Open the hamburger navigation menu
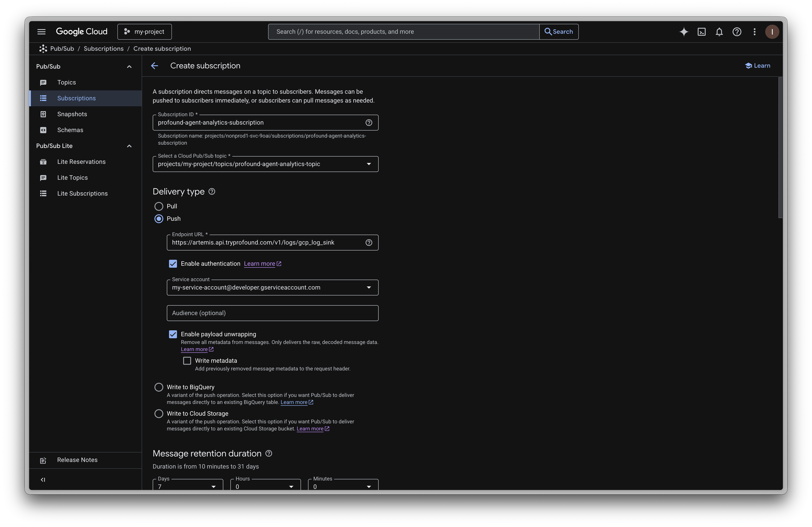 [x=41, y=32]
